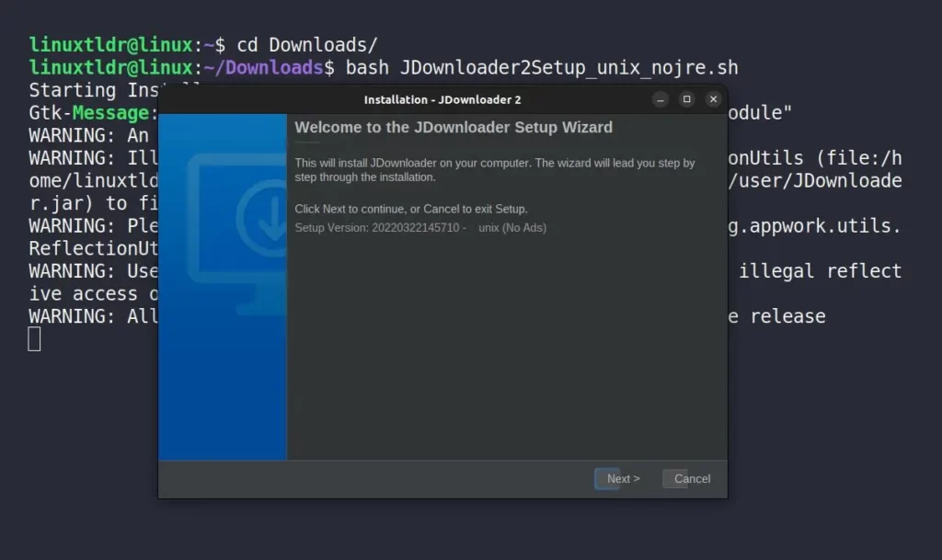Click the 'Setup Version: 20220322145710' text
The height and width of the screenshot is (560, 942).
(420, 228)
